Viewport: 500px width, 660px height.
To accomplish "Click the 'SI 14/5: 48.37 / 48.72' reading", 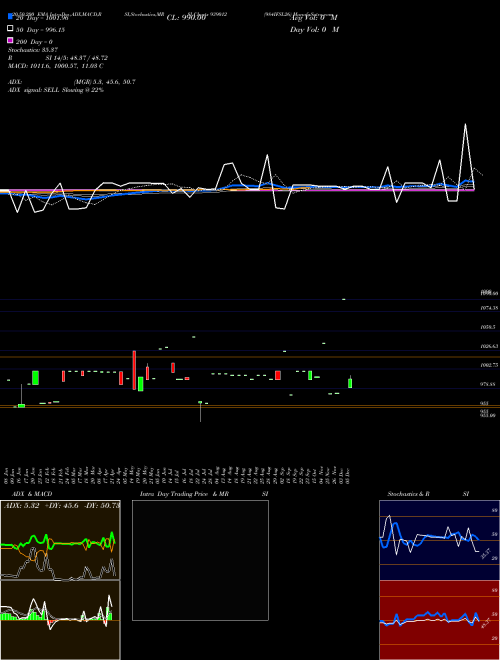I will point(77,58).
